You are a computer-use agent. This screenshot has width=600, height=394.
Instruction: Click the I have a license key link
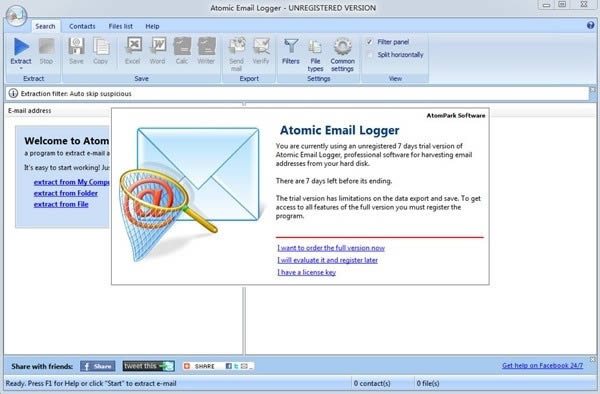pyautogui.click(x=307, y=272)
